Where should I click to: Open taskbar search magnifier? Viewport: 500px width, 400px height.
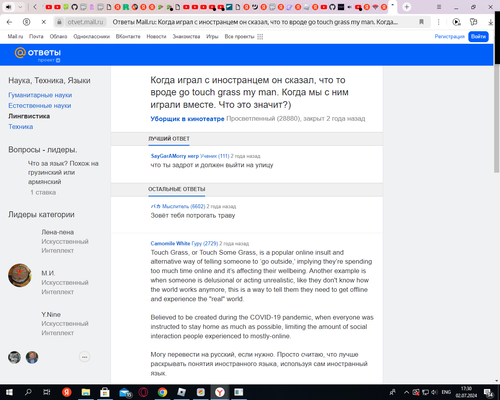tap(28, 392)
